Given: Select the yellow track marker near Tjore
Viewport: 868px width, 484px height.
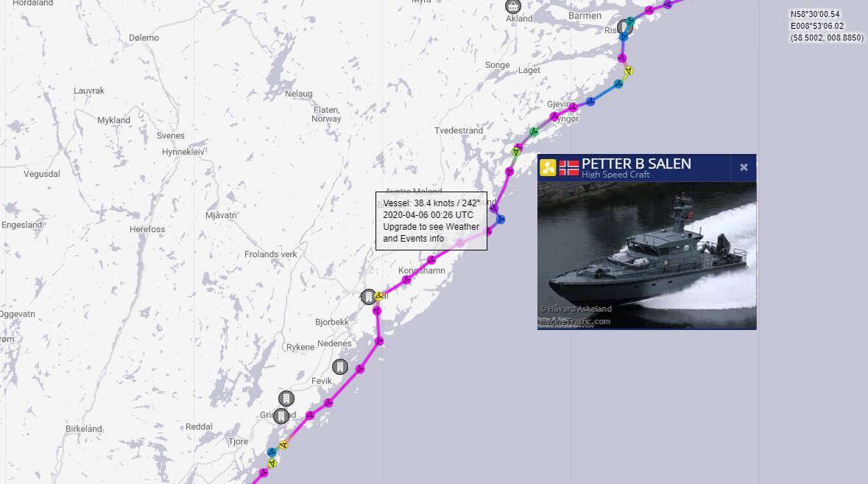Looking at the screenshot, I should pos(283,445).
